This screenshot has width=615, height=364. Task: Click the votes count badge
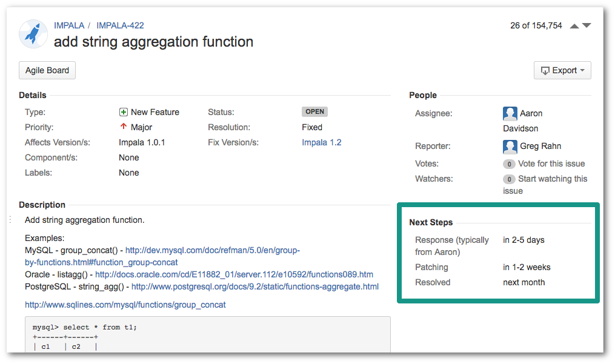(509, 164)
